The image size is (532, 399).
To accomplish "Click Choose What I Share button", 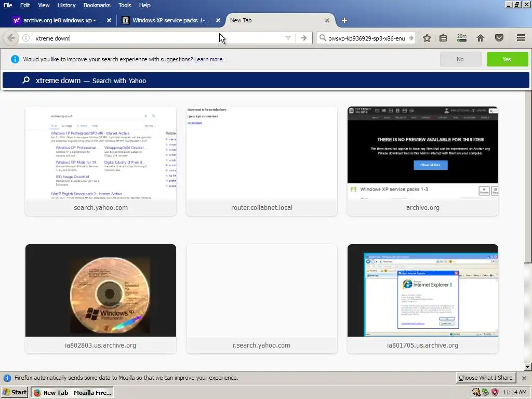I will [486, 378].
